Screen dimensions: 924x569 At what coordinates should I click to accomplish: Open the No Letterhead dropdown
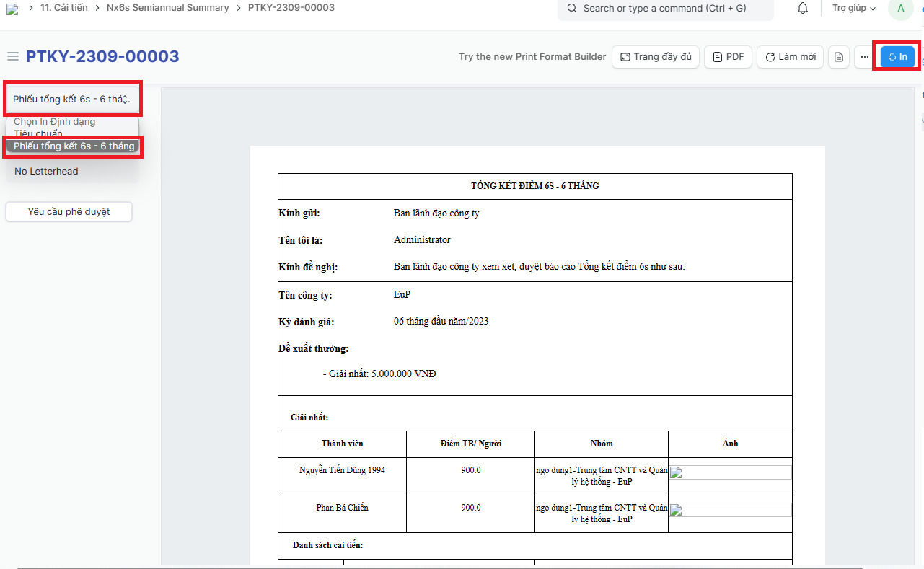[x=71, y=171]
